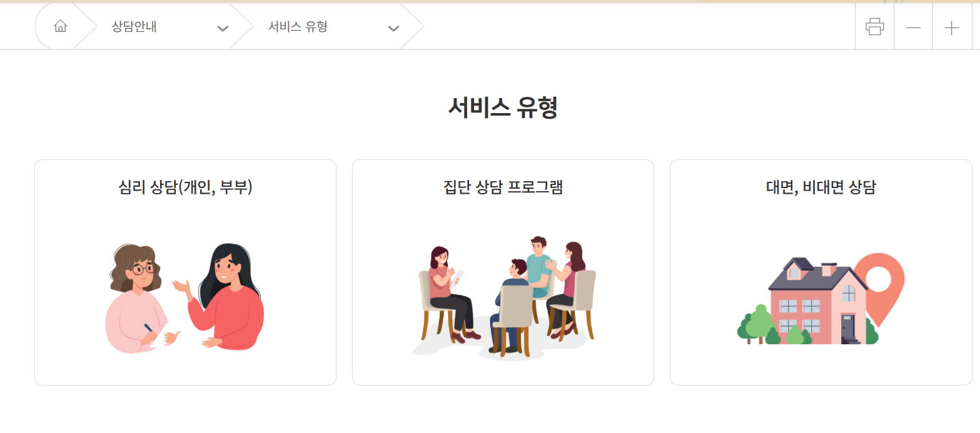Expand the 상담안내 breadcrumb chevron
Screen dimensions: 980x433
223,28
